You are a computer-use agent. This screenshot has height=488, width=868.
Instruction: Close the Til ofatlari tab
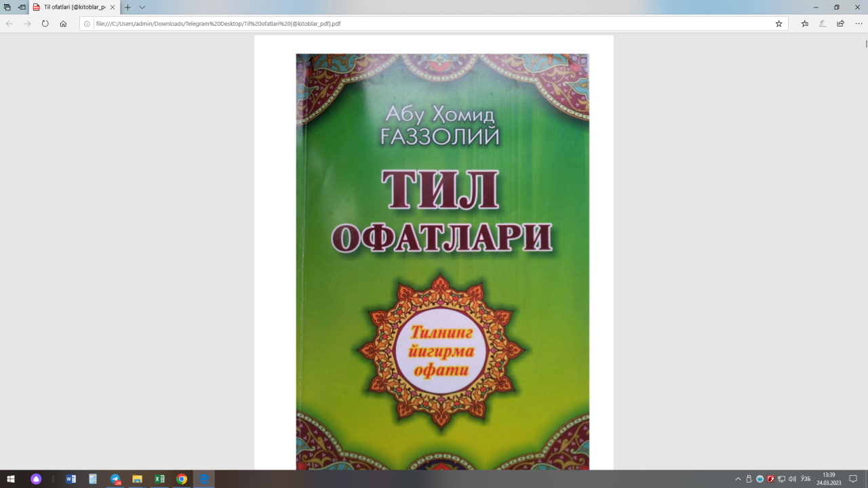point(113,7)
